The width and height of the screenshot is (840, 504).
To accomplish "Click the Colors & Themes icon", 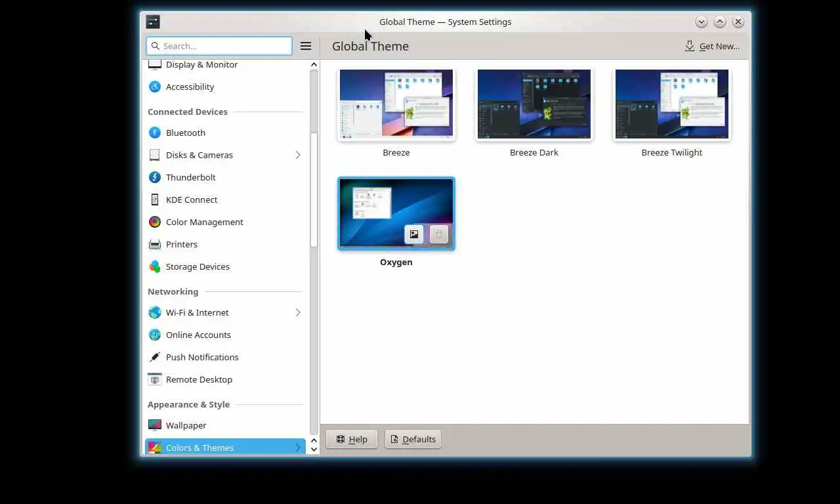I will [154, 448].
